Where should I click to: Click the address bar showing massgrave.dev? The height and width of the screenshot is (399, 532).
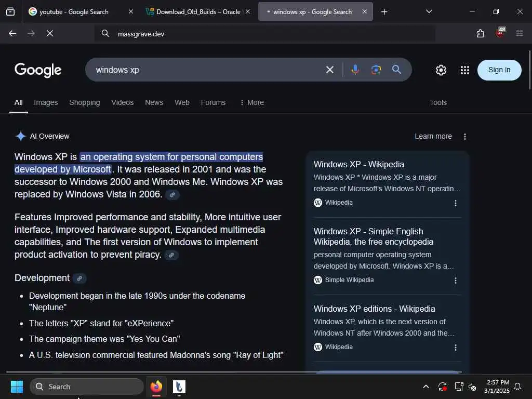click(x=264, y=34)
